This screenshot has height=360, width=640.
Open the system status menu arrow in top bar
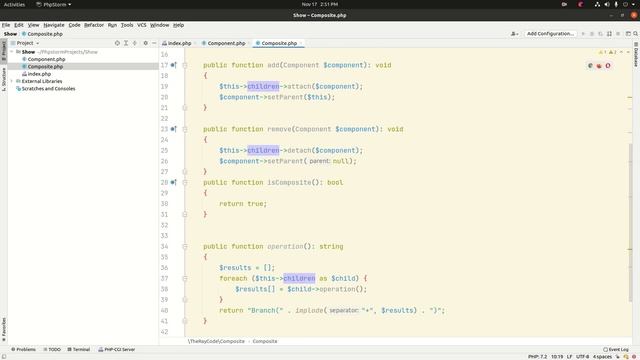pos(633,4)
